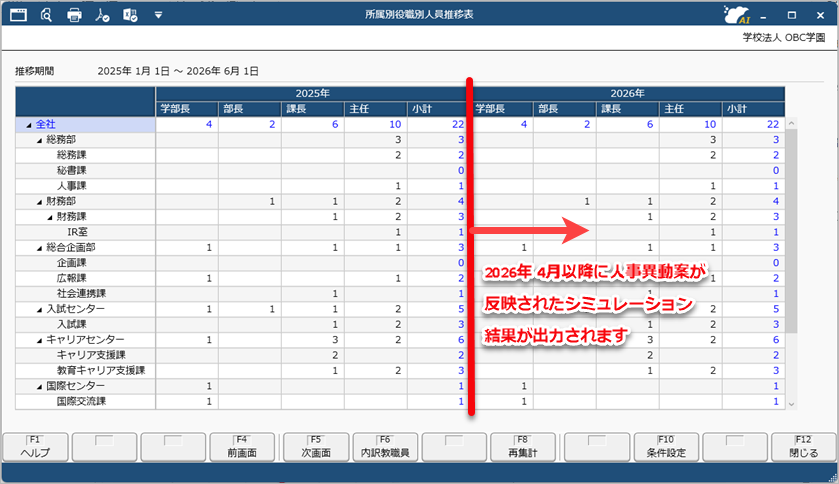
Task: Collapse the 財務課 tree node
Action: click(x=50, y=218)
